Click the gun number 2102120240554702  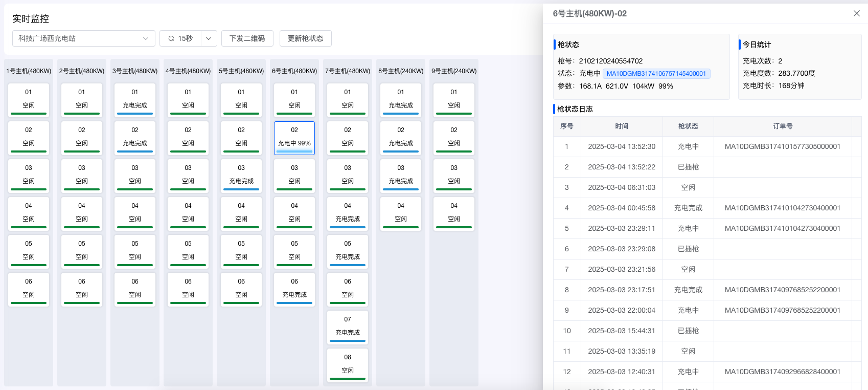(x=611, y=61)
